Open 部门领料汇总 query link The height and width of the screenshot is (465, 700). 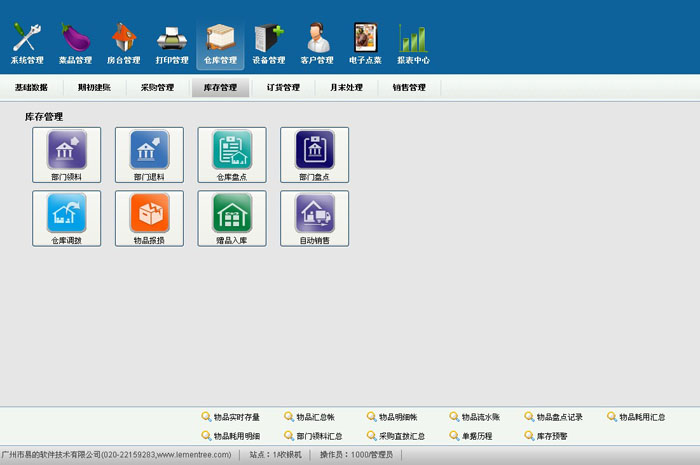(313, 436)
